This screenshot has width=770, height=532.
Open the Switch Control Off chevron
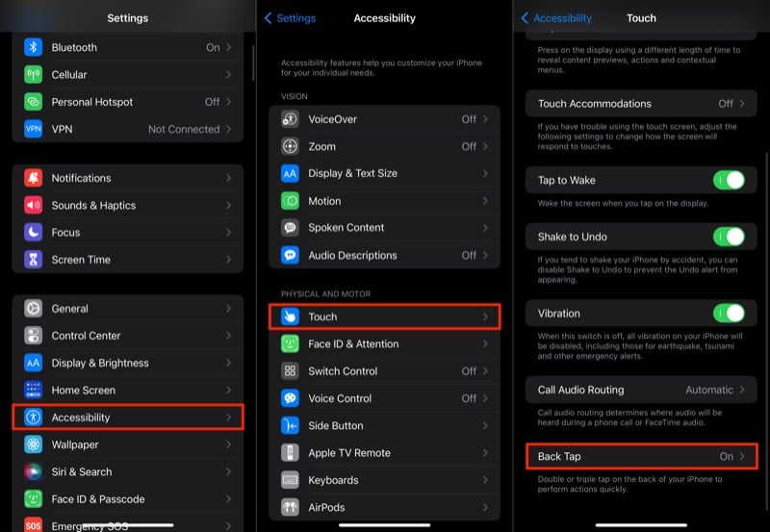[x=485, y=371]
